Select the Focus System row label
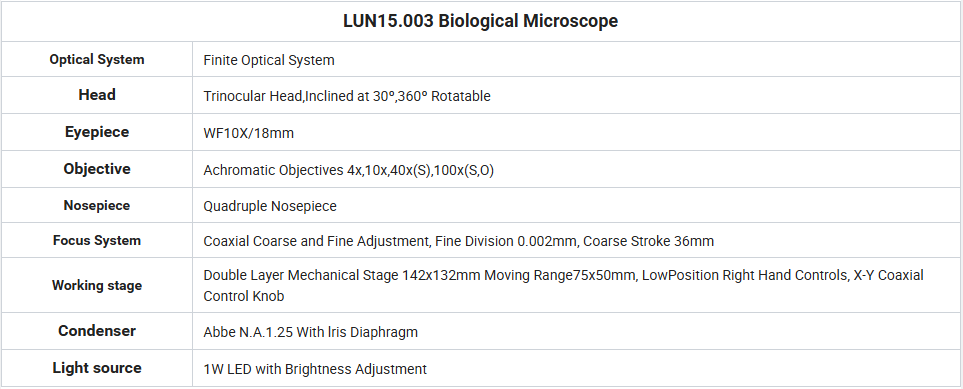Screen dimensions: 963x389 click(x=97, y=240)
